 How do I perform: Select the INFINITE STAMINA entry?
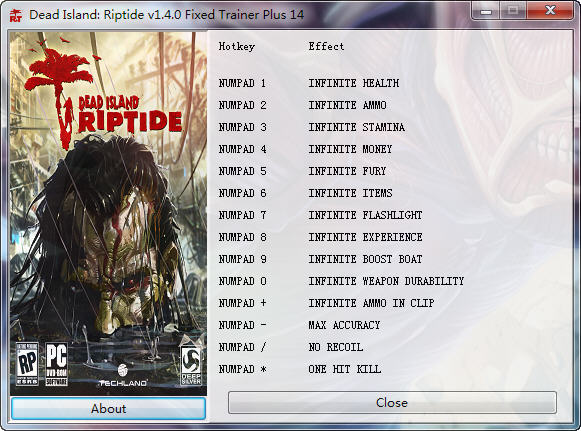[357, 127]
